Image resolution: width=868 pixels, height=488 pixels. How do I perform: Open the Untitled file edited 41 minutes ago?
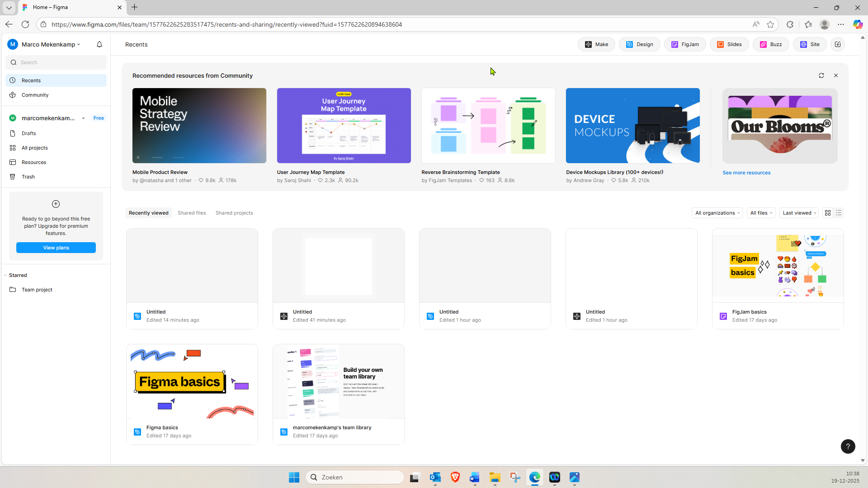pos(339,279)
